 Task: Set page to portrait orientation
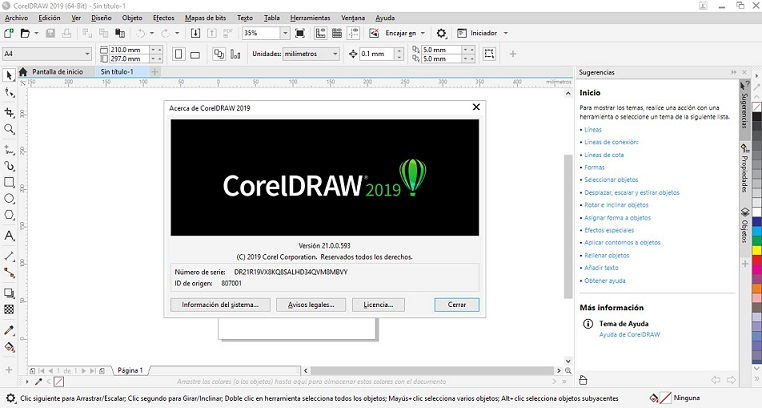pyautogui.click(x=178, y=54)
